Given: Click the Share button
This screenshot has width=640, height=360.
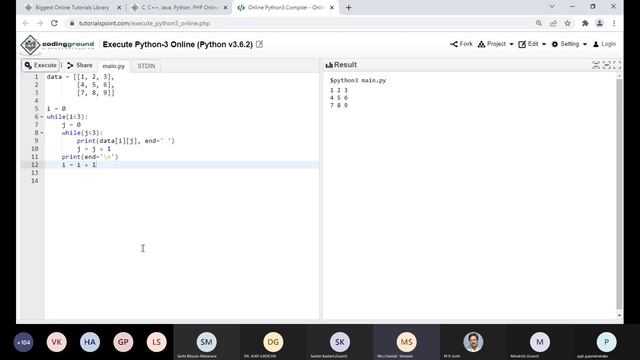Looking at the screenshot, I should 80,65.
